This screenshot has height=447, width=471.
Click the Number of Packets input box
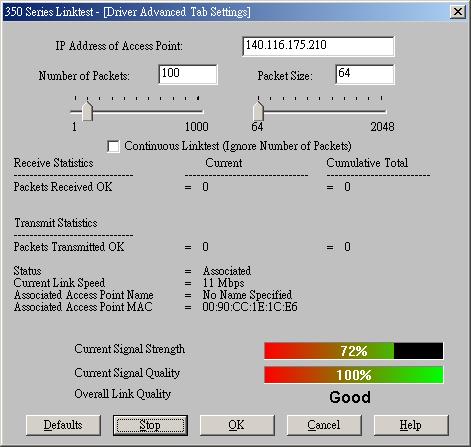(x=188, y=74)
